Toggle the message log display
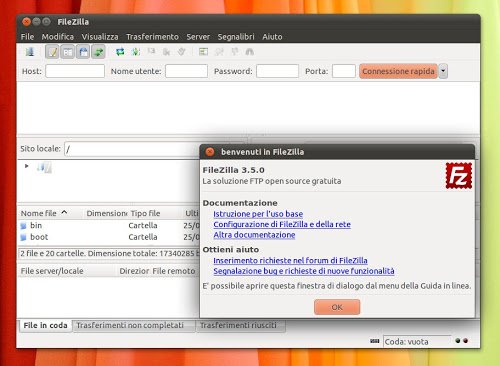Image resolution: width=500 pixels, height=366 pixels. [x=52, y=52]
